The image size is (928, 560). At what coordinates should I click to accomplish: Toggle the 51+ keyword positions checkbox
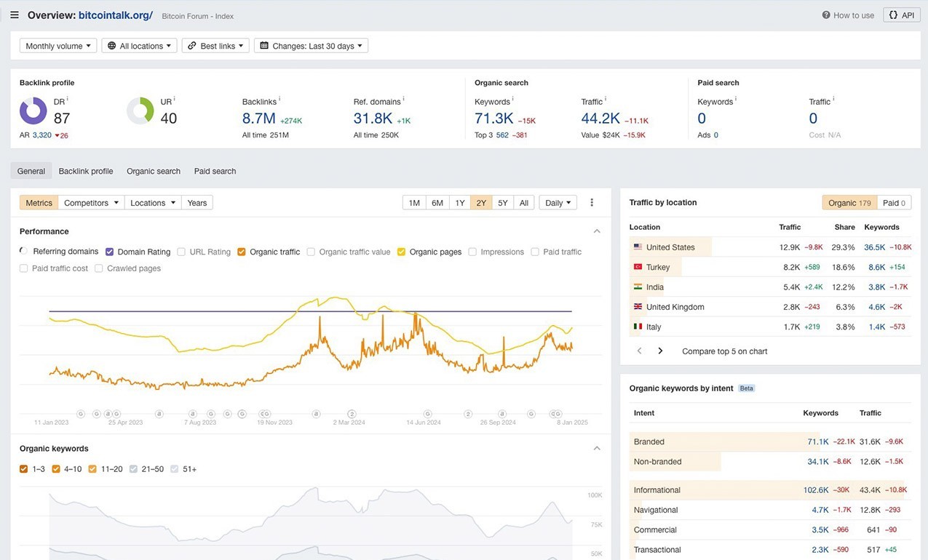174,469
